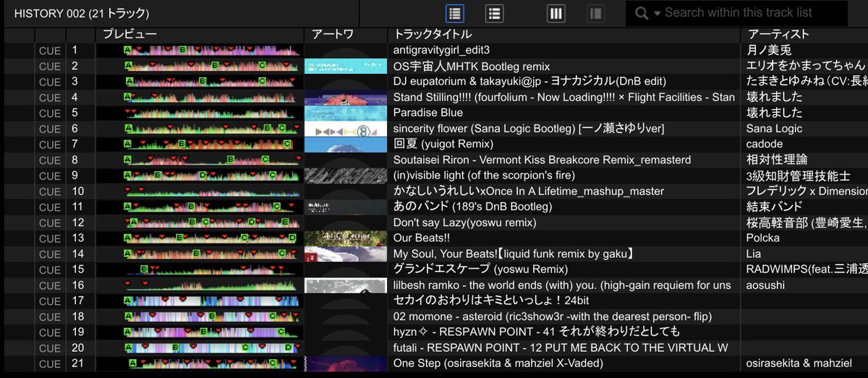Click CUE button for track 1
This screenshot has width=868, height=378.
click(x=50, y=51)
